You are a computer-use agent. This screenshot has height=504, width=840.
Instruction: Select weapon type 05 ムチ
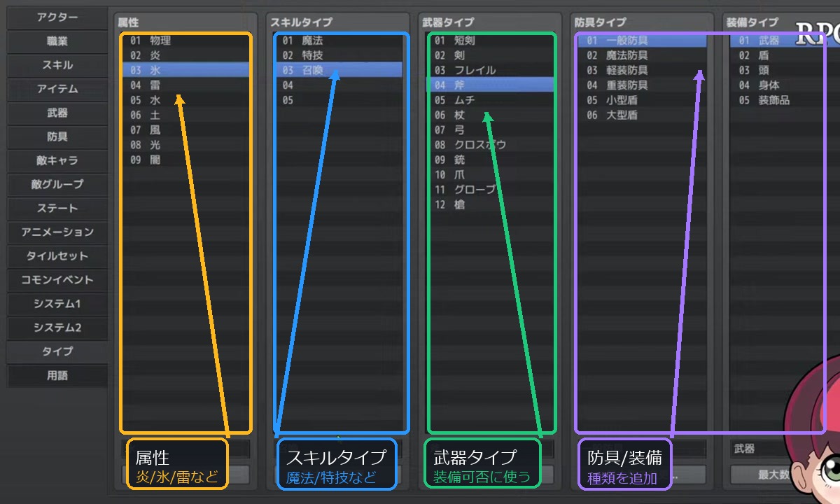tap(491, 100)
